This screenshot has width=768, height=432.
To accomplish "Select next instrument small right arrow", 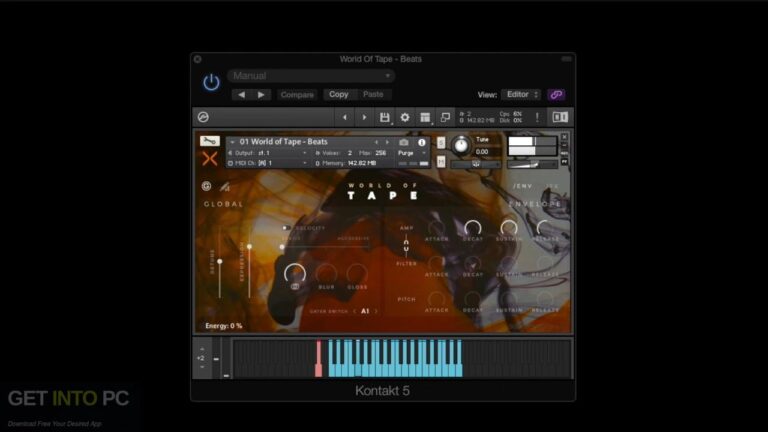I will click(387, 142).
